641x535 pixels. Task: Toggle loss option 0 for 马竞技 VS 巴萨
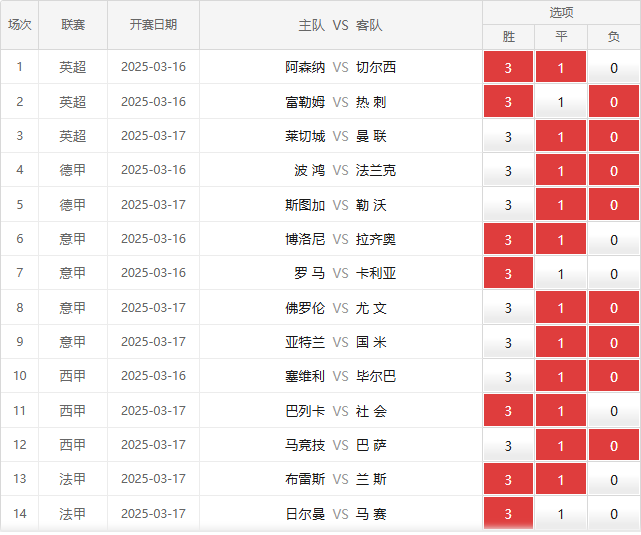click(614, 445)
